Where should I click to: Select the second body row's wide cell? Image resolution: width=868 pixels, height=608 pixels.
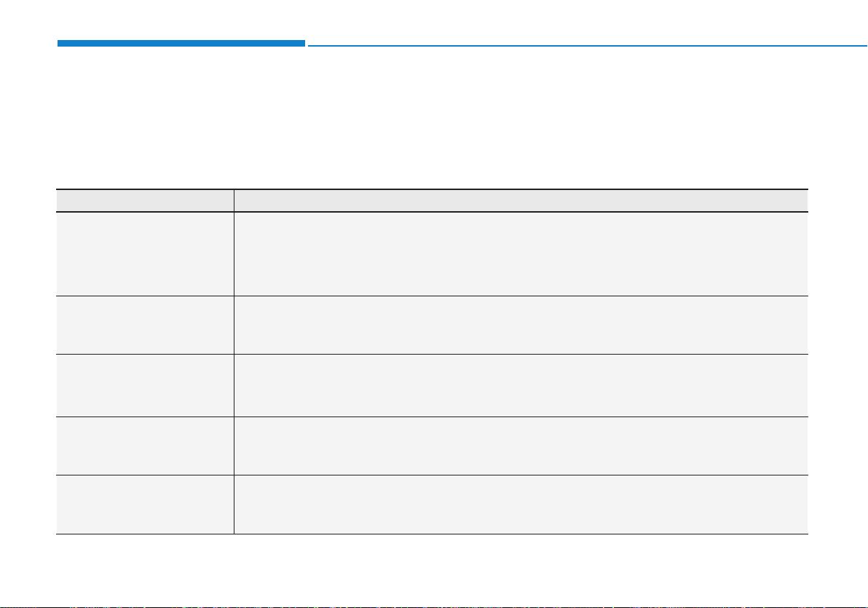pos(521,325)
